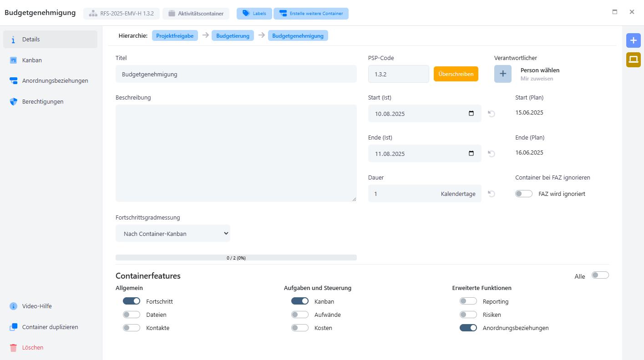Open the Details tab in sidebar

(50, 40)
